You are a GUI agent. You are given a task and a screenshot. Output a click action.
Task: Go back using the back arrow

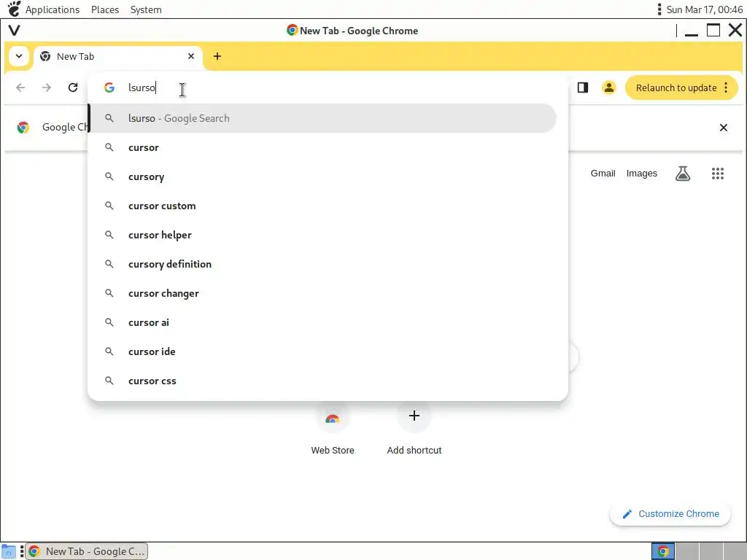pos(20,87)
